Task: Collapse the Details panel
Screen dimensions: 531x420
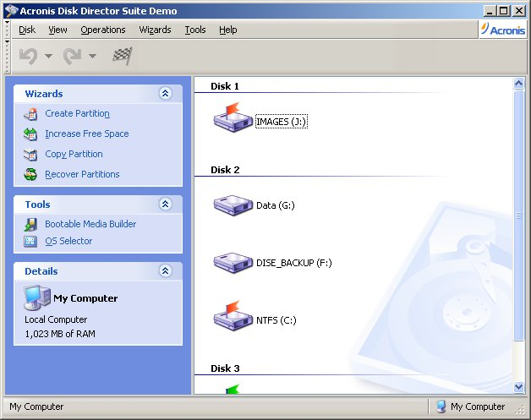Action: pyautogui.click(x=165, y=270)
